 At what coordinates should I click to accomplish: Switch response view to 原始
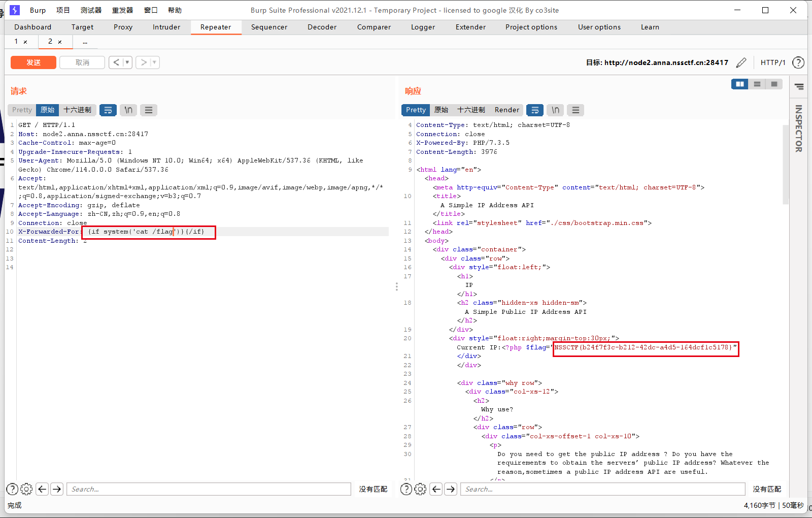pos(441,110)
